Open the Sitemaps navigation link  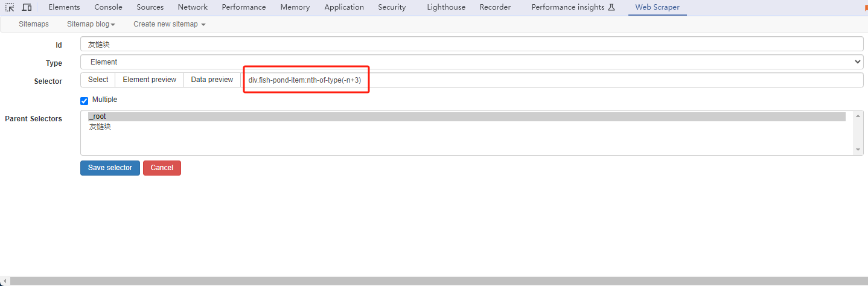point(34,24)
